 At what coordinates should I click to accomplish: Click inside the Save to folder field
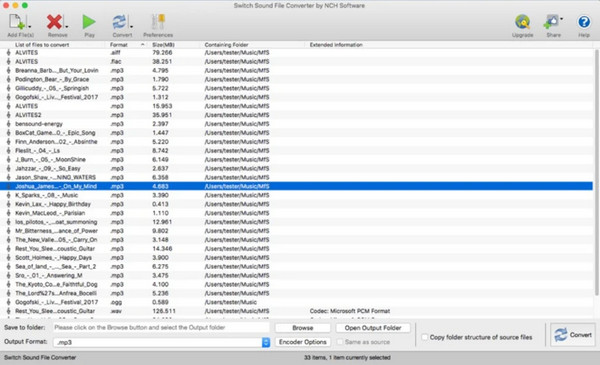click(x=161, y=328)
